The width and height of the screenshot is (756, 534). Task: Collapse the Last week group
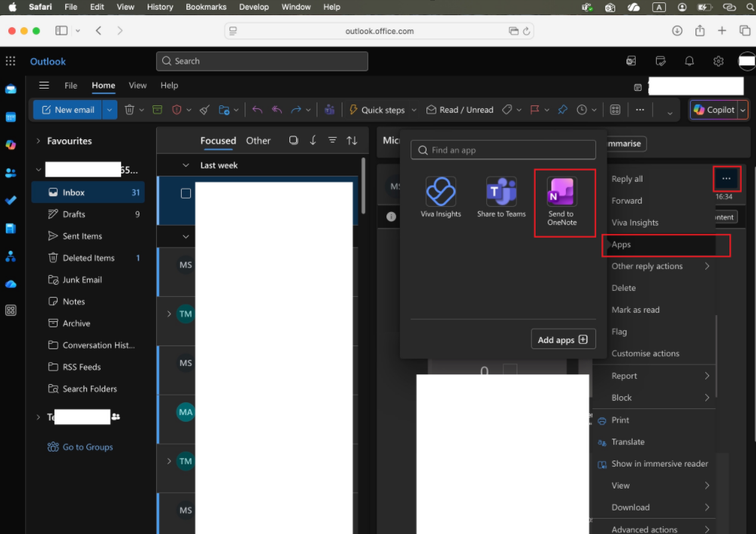(186, 165)
